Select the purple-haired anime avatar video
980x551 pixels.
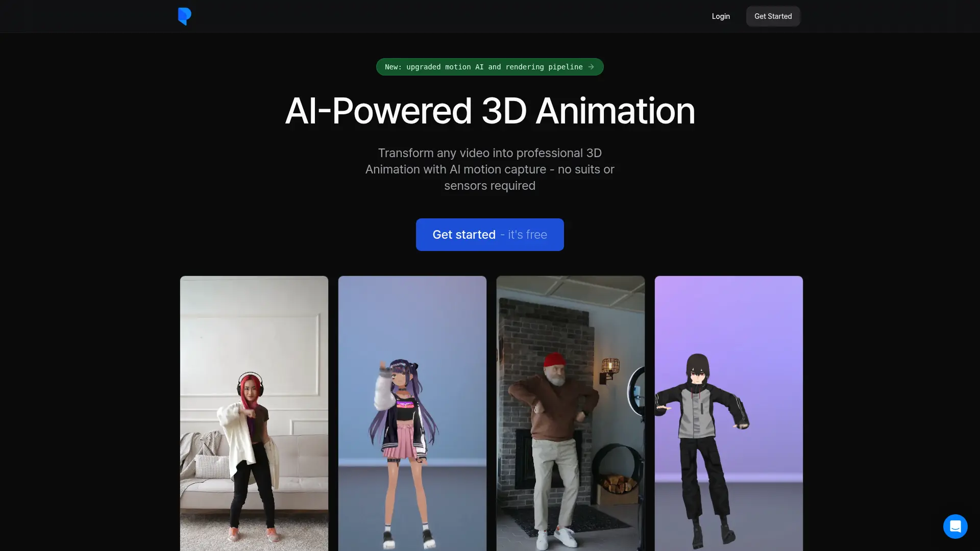click(x=412, y=413)
